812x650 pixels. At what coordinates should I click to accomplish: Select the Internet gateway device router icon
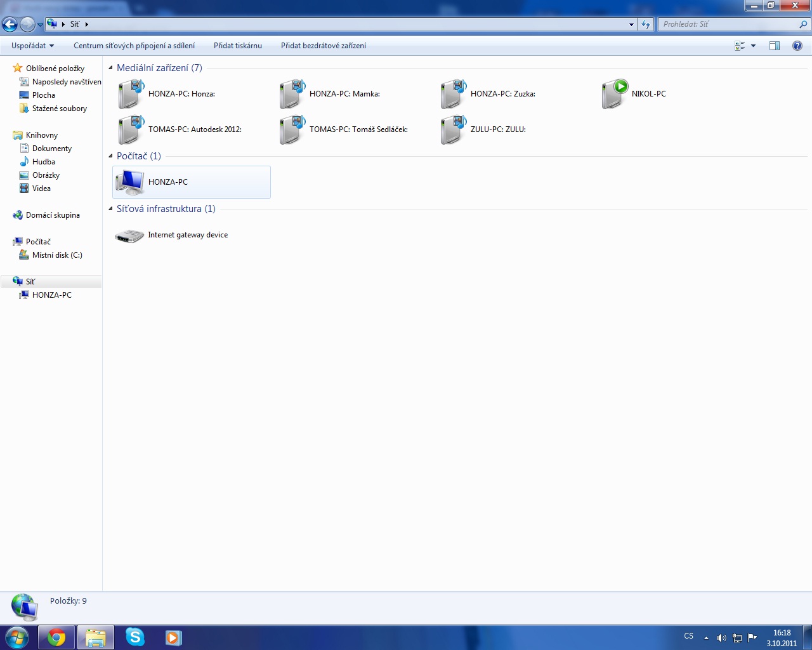point(129,235)
